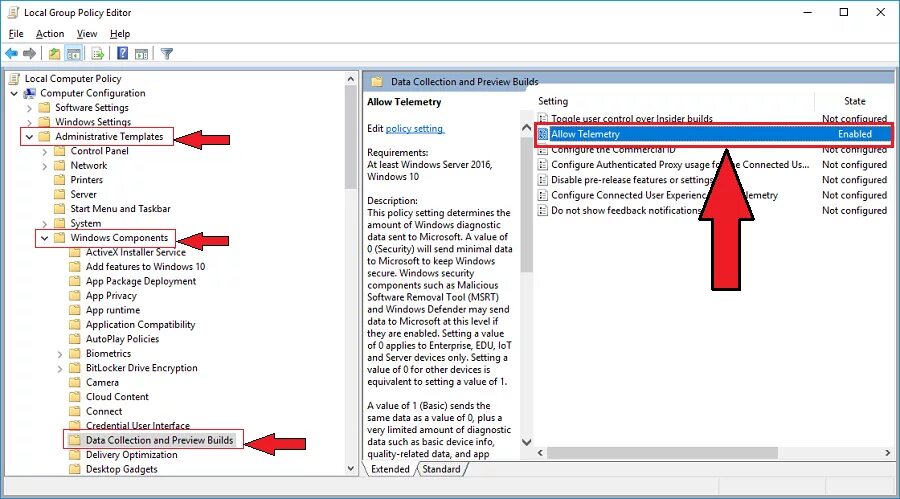This screenshot has width=900, height=499.
Task: Click the Computer Configuration node icon
Action: tap(30, 93)
